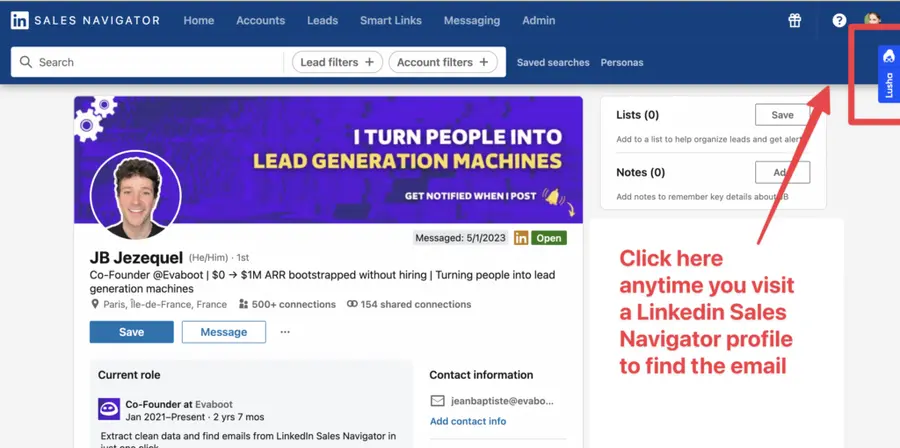
Task: Click 'Messaged: 5/1/2023' label
Action: click(x=461, y=238)
